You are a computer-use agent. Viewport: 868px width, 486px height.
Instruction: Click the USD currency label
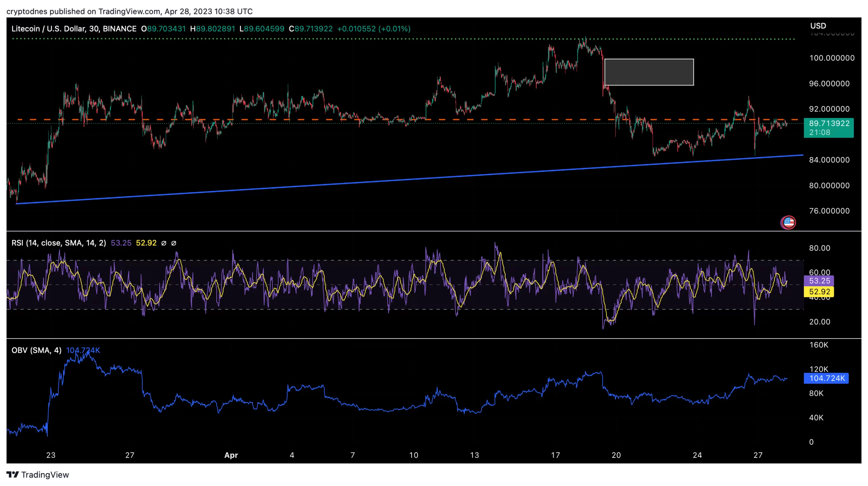[x=818, y=26]
